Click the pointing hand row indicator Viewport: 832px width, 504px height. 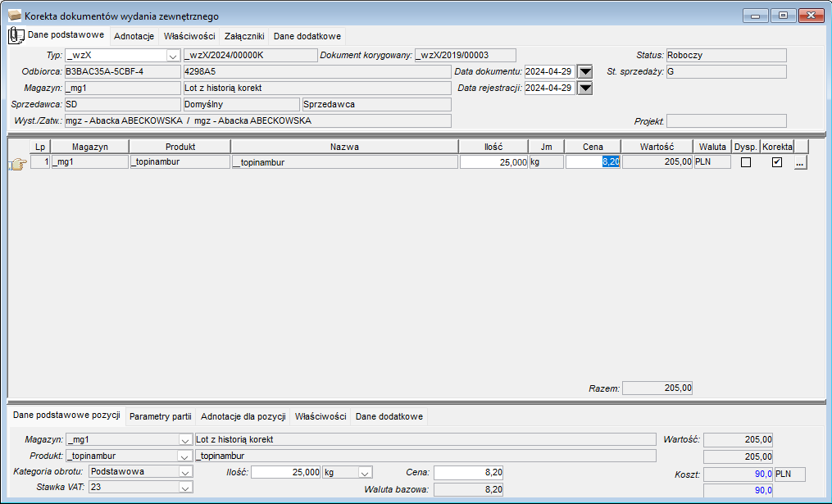pos(18,165)
